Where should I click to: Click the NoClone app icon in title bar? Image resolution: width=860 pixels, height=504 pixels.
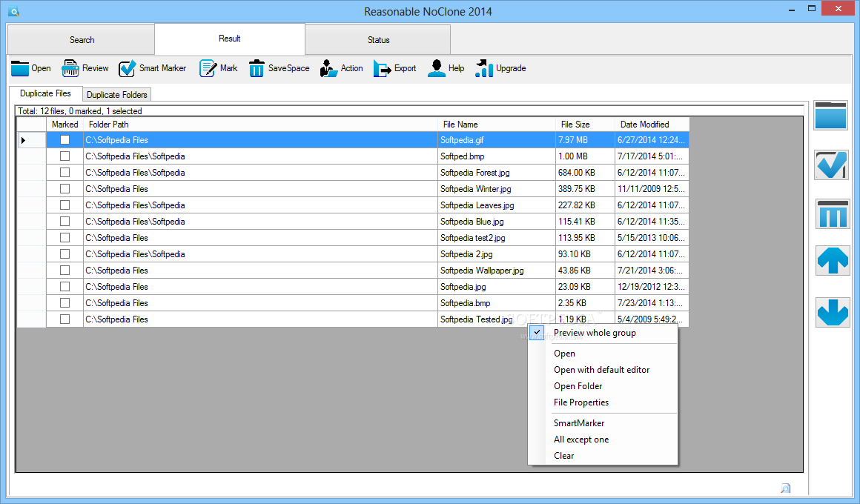[x=13, y=11]
